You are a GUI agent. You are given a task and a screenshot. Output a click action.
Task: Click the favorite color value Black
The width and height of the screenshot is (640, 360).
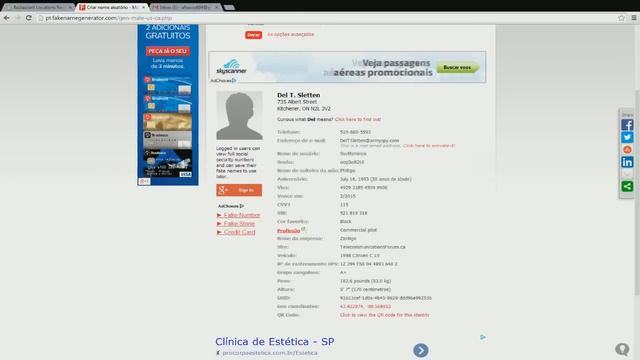point(345,222)
